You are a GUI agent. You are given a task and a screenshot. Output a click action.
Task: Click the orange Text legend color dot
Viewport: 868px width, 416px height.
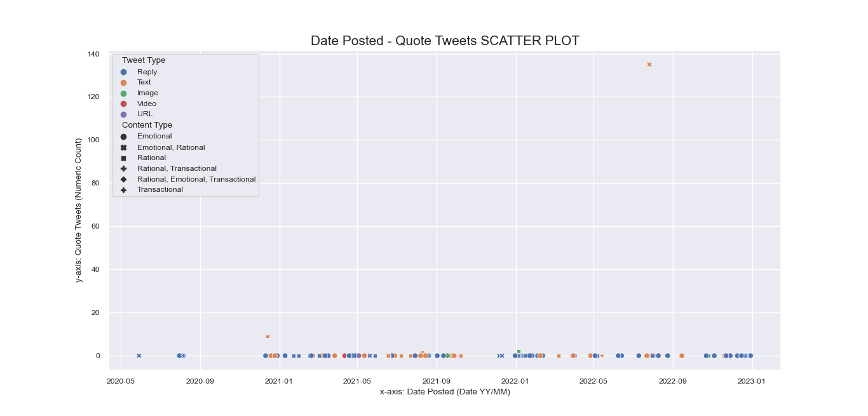pyautogui.click(x=123, y=83)
